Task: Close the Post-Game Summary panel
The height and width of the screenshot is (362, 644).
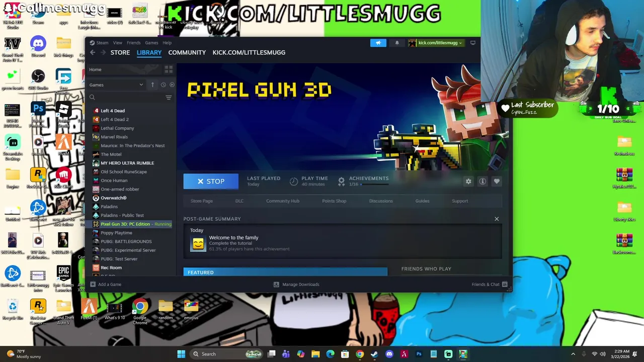Action: (497, 219)
